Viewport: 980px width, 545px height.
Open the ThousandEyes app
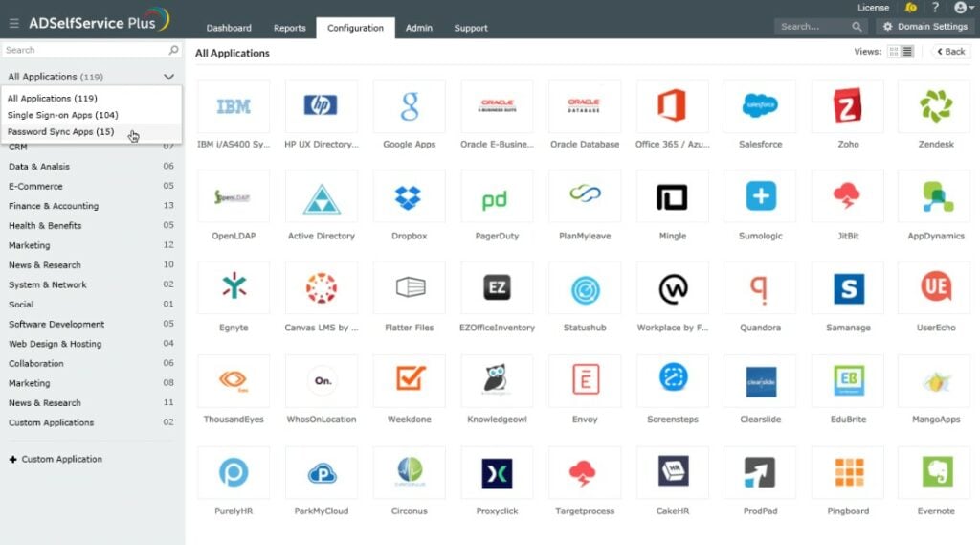(234, 380)
